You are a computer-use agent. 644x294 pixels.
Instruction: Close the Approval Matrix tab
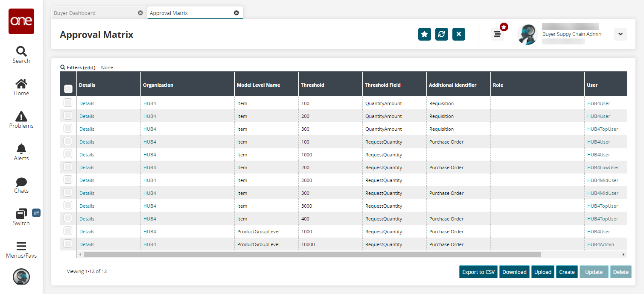tap(236, 13)
